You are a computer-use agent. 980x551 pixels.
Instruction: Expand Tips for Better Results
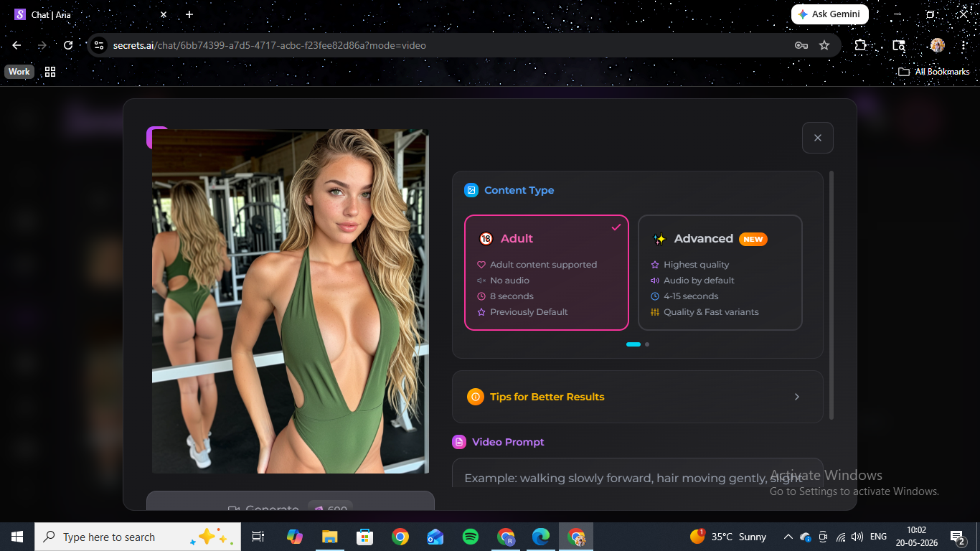(637, 397)
